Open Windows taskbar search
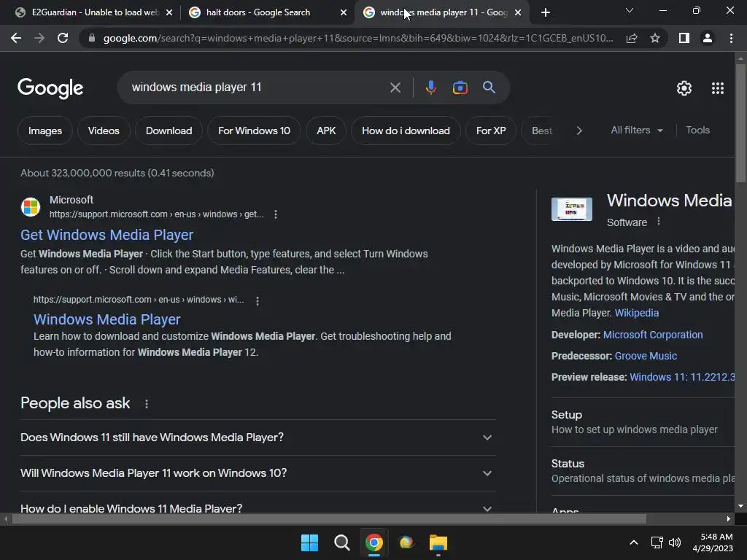 (x=341, y=542)
